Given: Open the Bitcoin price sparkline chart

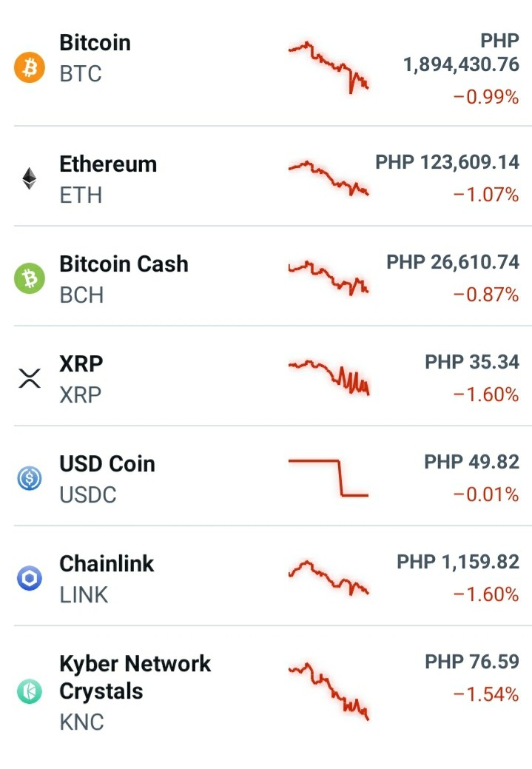Looking at the screenshot, I should [329, 67].
